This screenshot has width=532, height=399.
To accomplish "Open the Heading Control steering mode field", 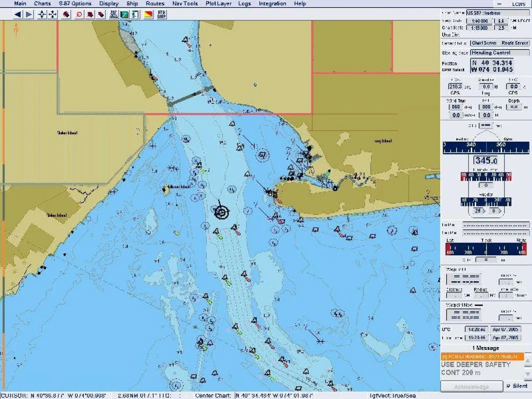I will coord(500,52).
